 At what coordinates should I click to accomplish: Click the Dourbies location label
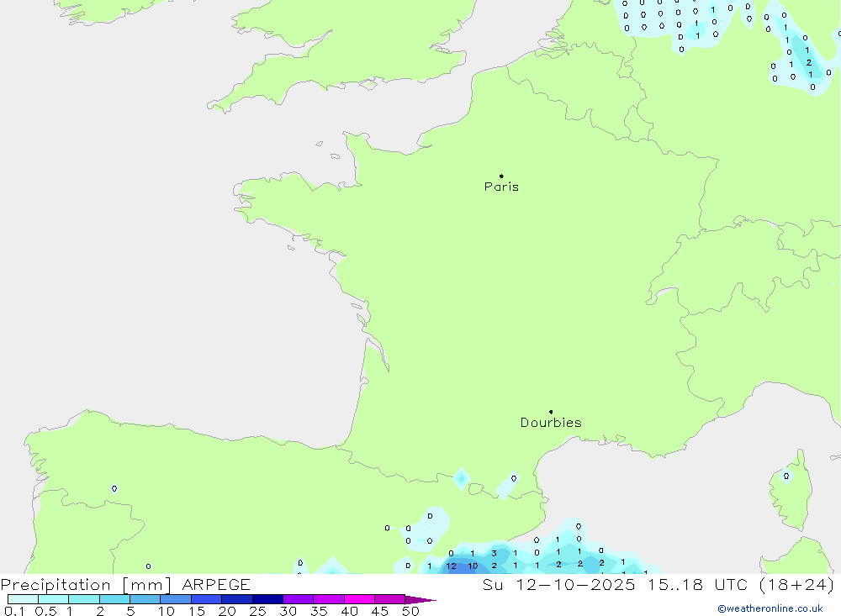[x=551, y=423]
